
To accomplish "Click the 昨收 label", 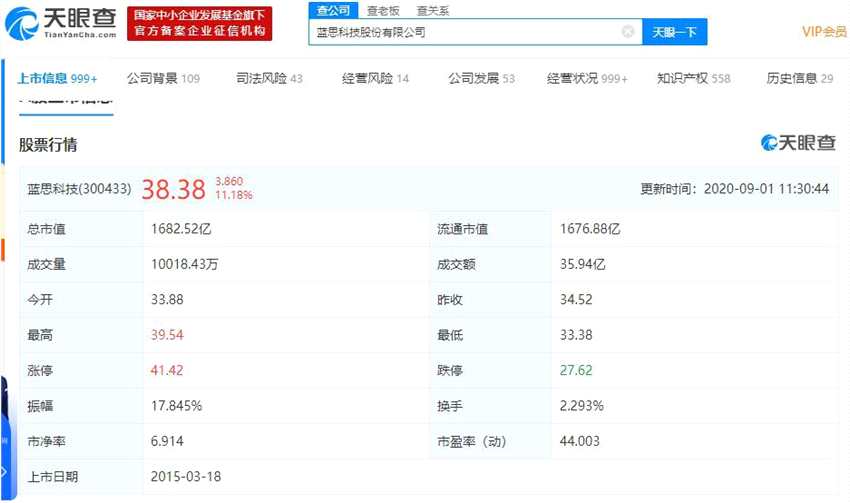I will [450, 300].
